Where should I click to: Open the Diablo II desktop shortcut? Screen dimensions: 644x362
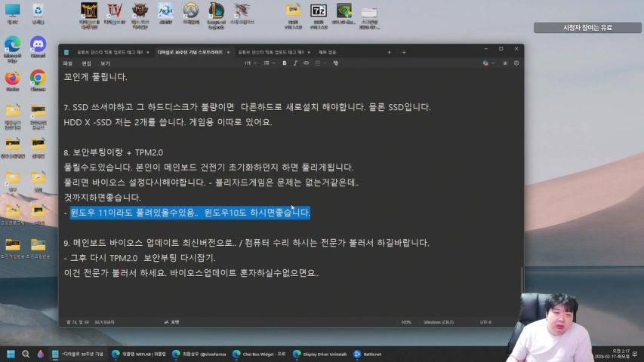(89, 16)
